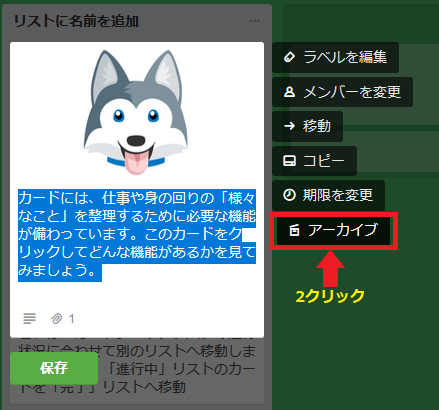Viewport: 439px width, 410px height.
Task: Select コピー to copy the card
Action: [314, 161]
